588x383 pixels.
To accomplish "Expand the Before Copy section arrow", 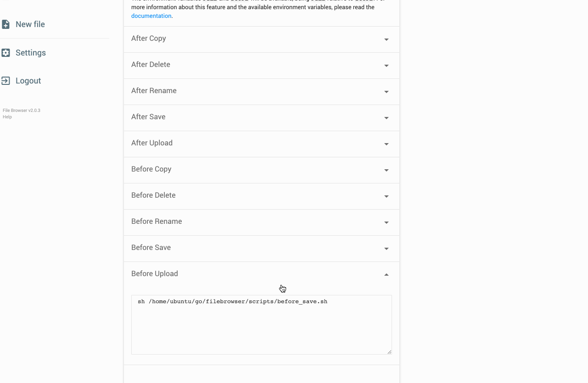I will point(386,170).
